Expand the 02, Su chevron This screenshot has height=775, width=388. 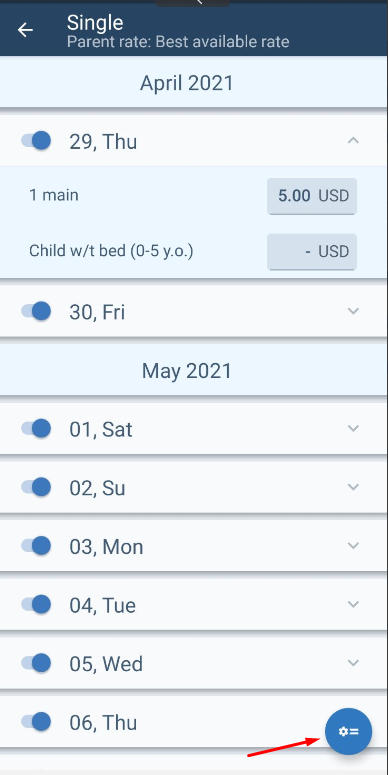[x=353, y=487]
